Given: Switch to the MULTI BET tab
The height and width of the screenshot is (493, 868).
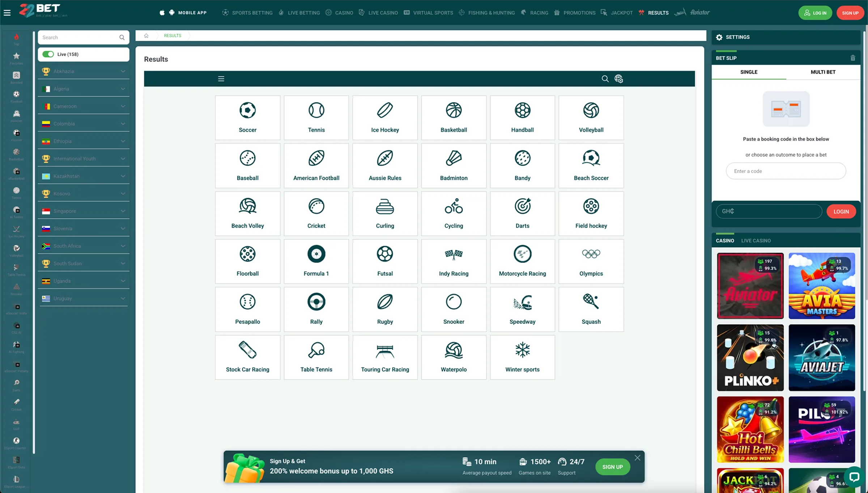Looking at the screenshot, I should [x=823, y=72].
